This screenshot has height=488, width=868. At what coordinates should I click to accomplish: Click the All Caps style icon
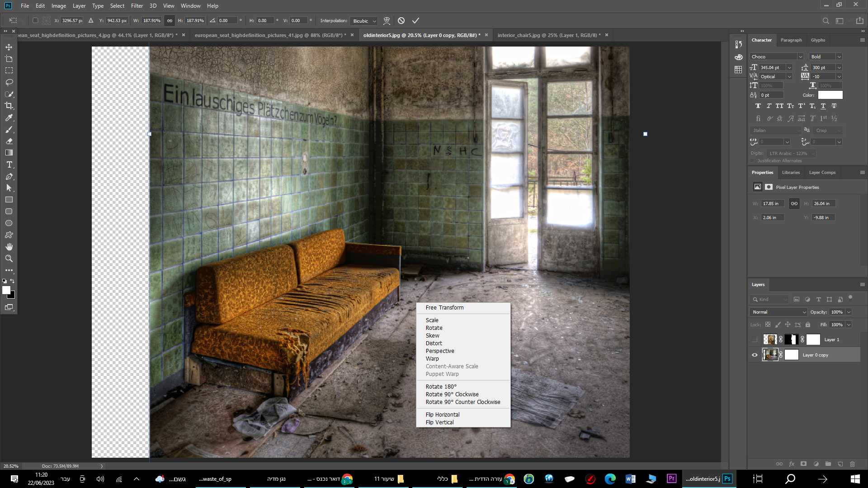coord(780,106)
